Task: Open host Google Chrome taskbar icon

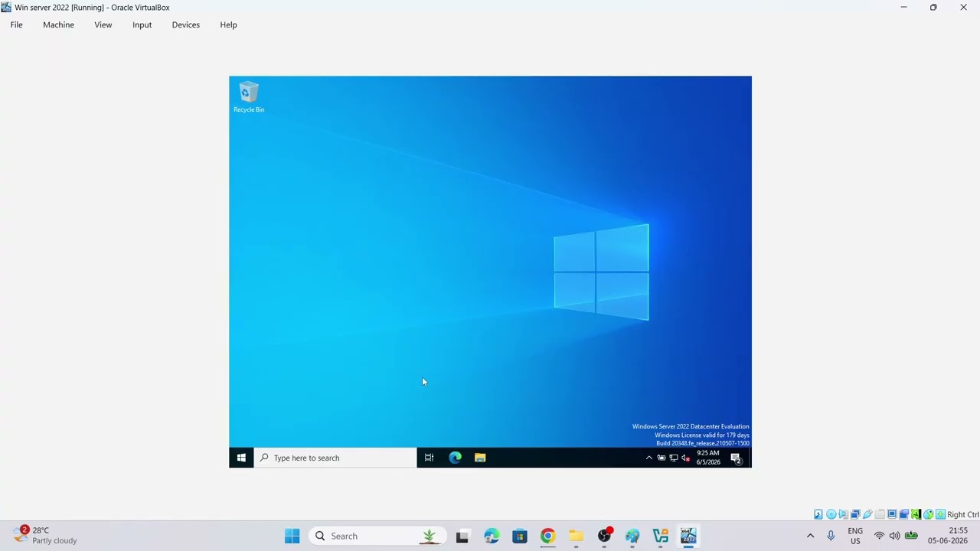Action: [547, 536]
